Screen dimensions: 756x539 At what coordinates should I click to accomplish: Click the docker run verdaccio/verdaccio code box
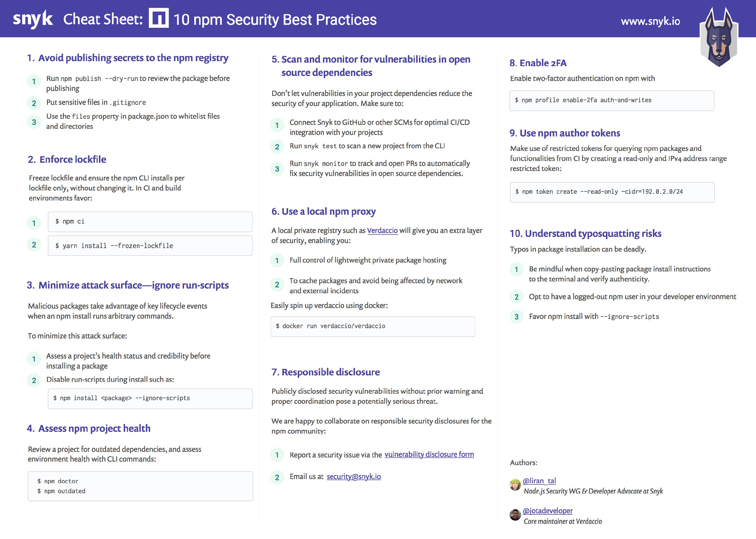click(x=373, y=327)
